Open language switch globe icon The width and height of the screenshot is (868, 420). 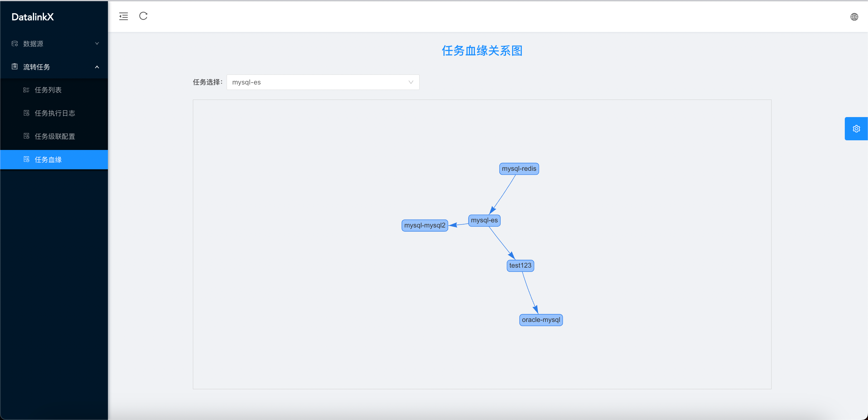[854, 17]
